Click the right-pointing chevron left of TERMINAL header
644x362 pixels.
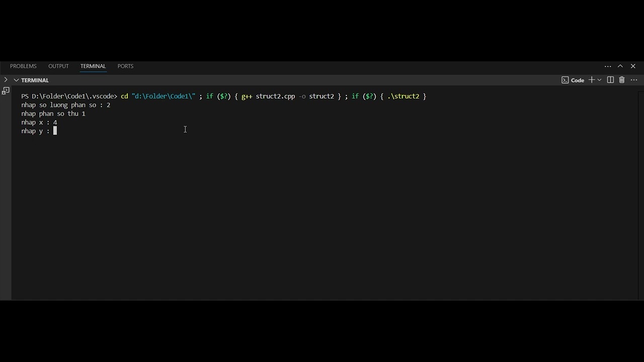click(x=6, y=80)
